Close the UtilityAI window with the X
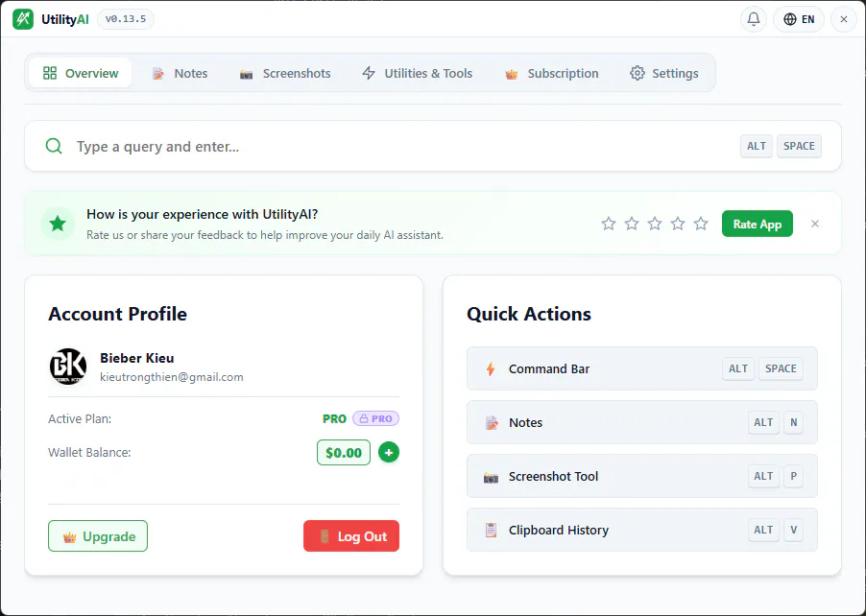The image size is (866, 616). pyautogui.click(x=843, y=19)
